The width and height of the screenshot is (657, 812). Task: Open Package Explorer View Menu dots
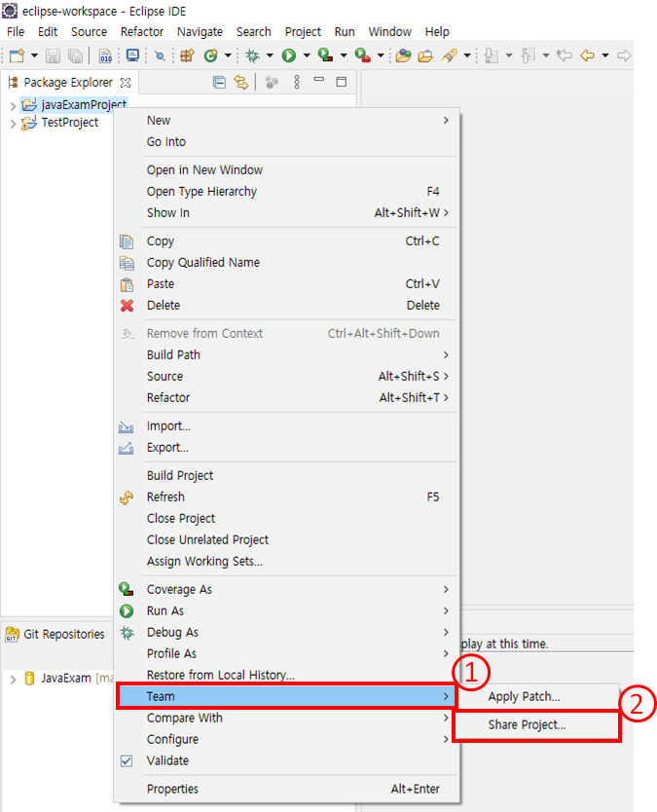coord(297,82)
